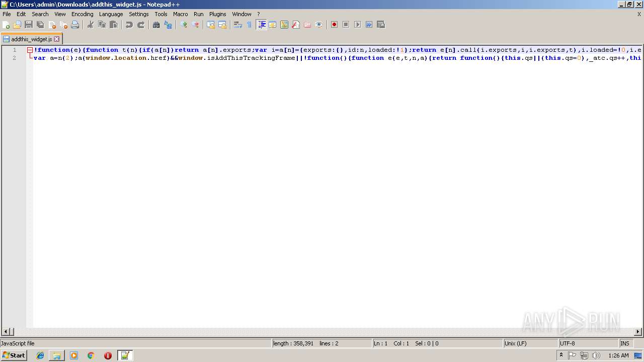Create a new document via toolbar
The height and width of the screenshot is (362, 644).
[6, 25]
